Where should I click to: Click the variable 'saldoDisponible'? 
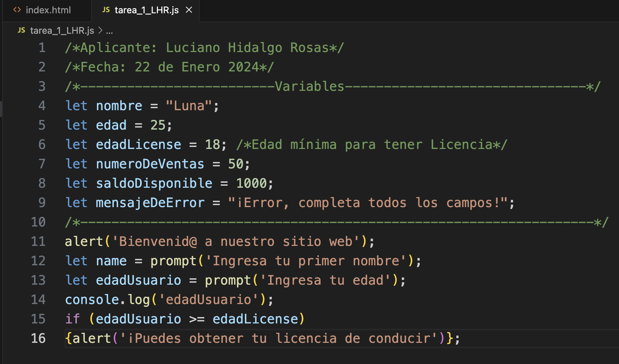point(154,183)
